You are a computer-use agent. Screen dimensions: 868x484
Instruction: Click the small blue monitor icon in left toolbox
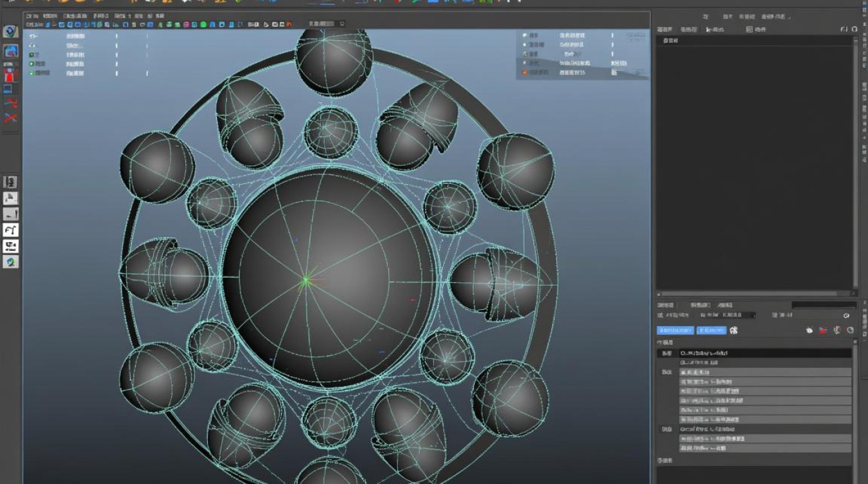click(x=9, y=89)
